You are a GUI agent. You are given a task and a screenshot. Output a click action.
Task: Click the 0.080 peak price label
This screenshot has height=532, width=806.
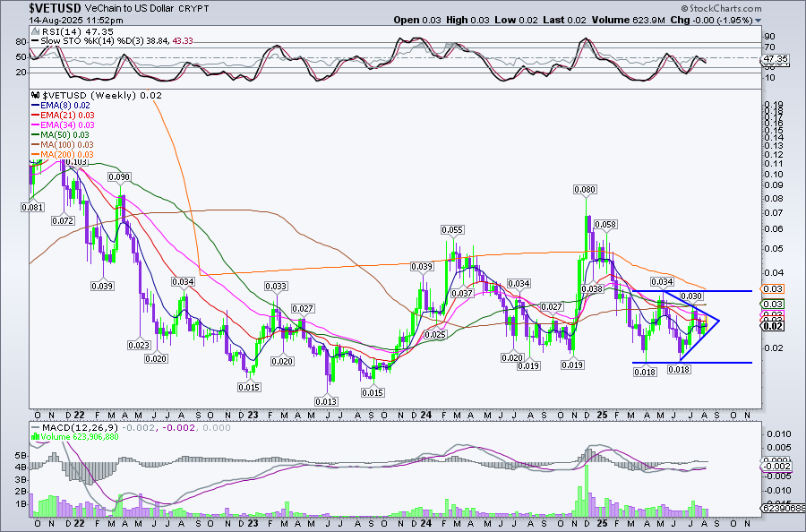[585, 190]
